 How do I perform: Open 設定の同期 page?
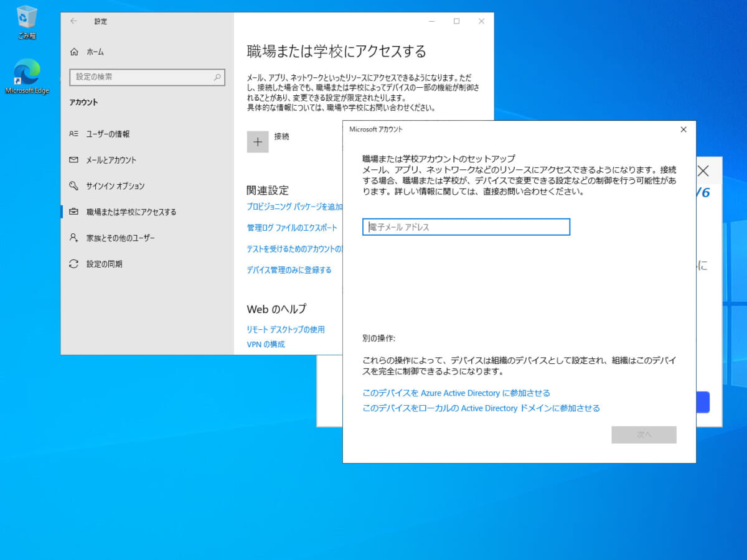(104, 264)
